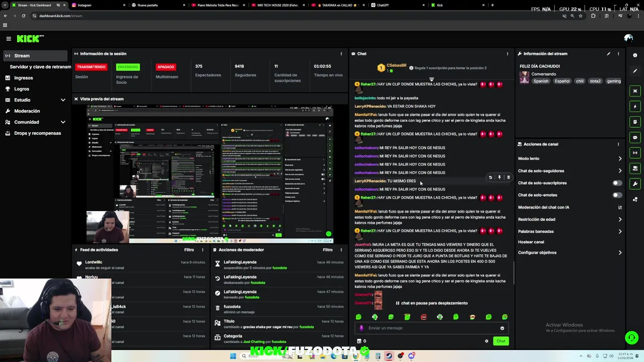The image size is (644, 362).
Task: Click the browser address bar
Action: click(x=297, y=16)
